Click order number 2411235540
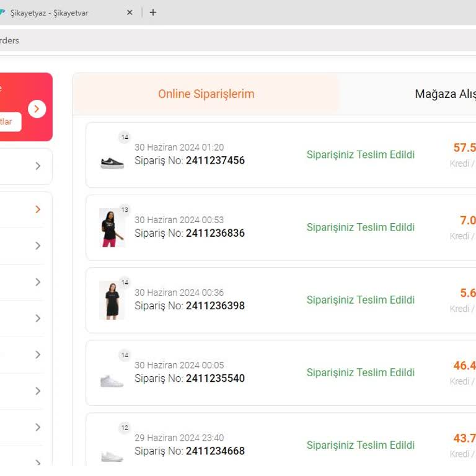Image resolution: width=476 pixels, height=476 pixels. [215, 378]
